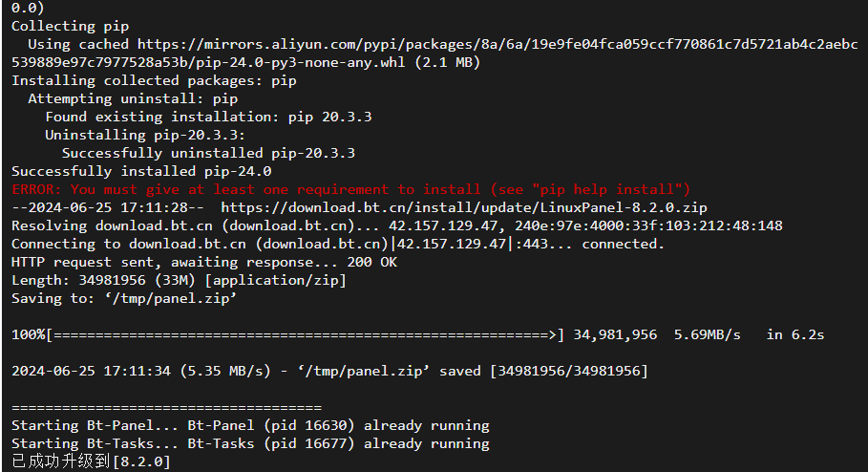Image resolution: width=868 pixels, height=472 pixels.
Task: Click the red ERROR requirement message line
Action: 351,189
